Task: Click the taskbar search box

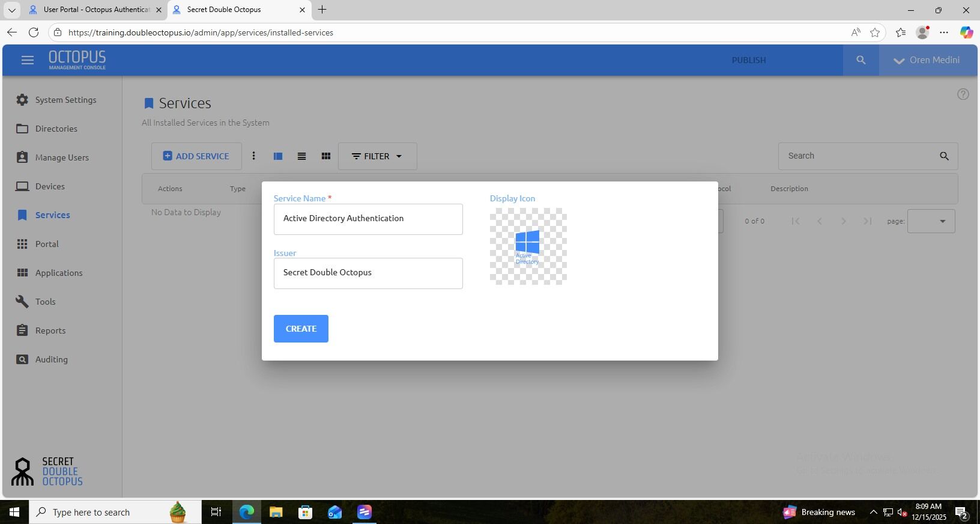Action: click(115, 512)
